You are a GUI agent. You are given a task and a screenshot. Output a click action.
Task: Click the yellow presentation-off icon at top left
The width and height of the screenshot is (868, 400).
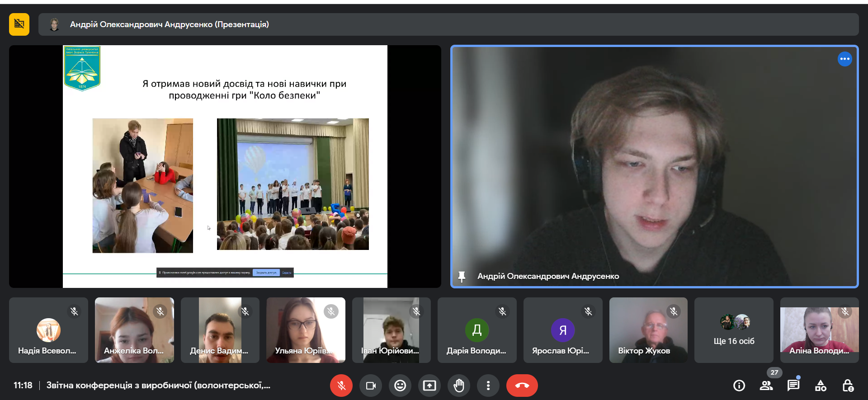coord(19,24)
